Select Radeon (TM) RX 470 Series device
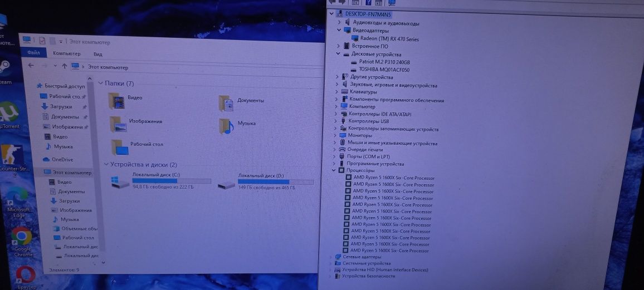Image resolution: width=644 pixels, height=290 pixels. 389,39
